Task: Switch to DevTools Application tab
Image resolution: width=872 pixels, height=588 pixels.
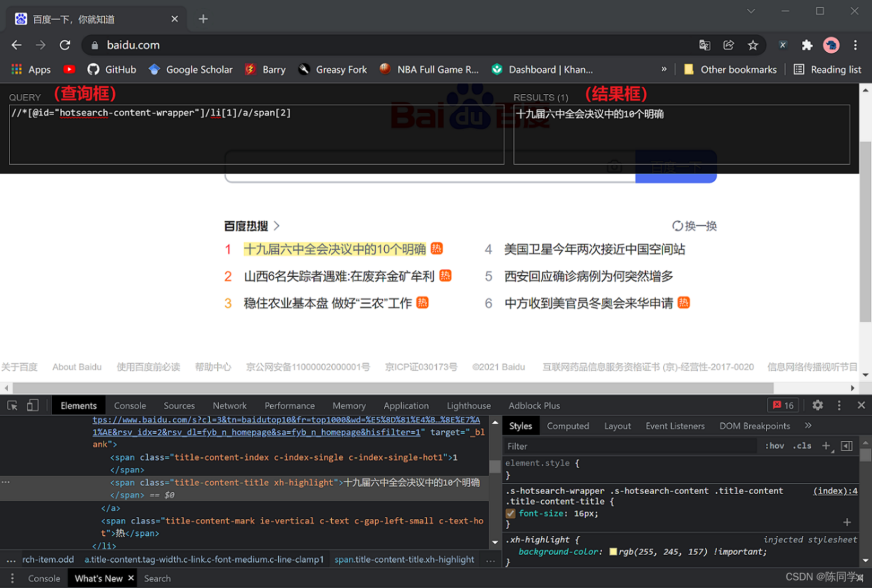Action: coord(406,406)
